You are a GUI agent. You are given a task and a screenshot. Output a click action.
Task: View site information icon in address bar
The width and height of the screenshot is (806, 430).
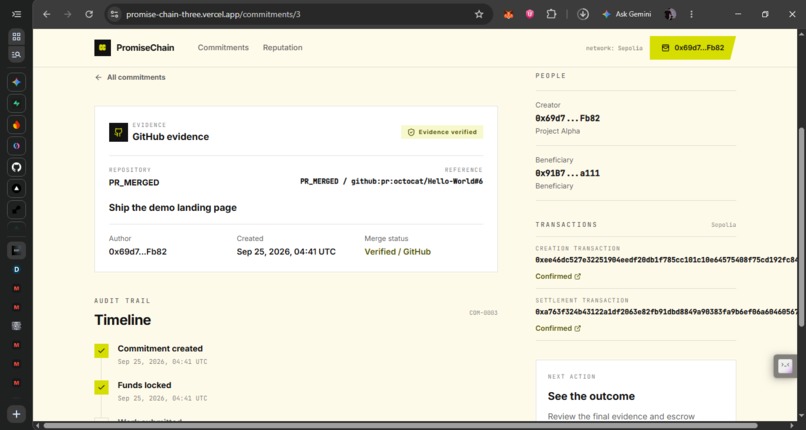(x=115, y=14)
